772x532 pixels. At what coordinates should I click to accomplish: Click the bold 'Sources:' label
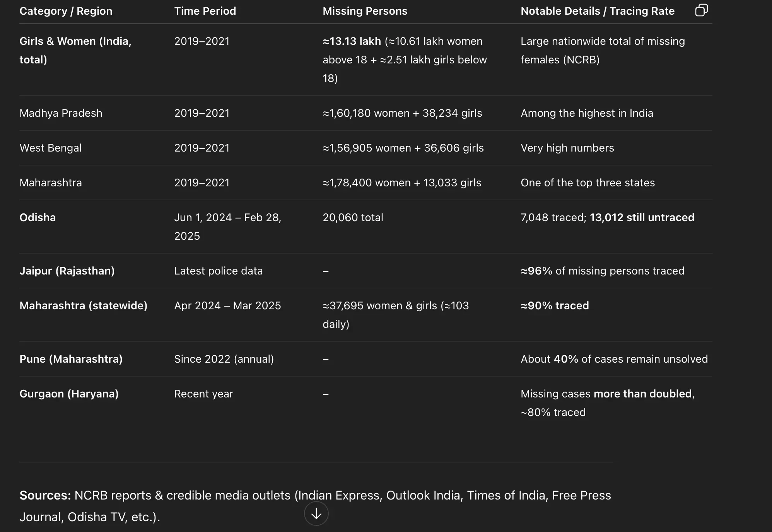[x=45, y=495]
